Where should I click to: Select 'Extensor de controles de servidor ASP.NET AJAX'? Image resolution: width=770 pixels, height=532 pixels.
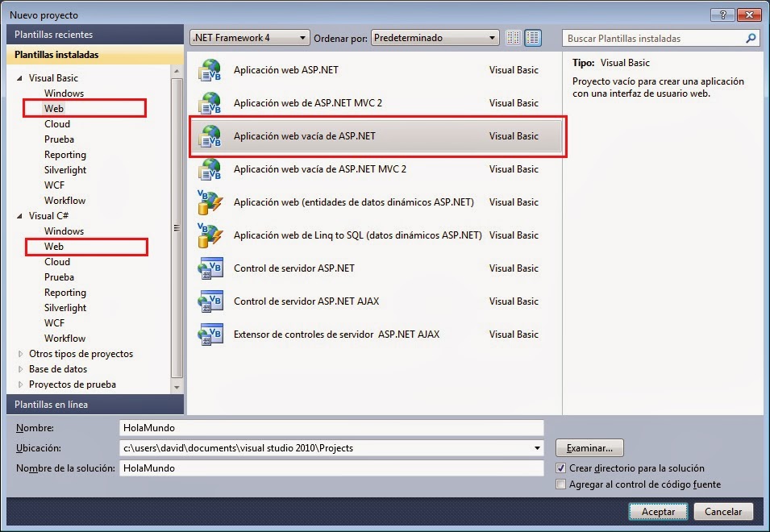click(336, 335)
